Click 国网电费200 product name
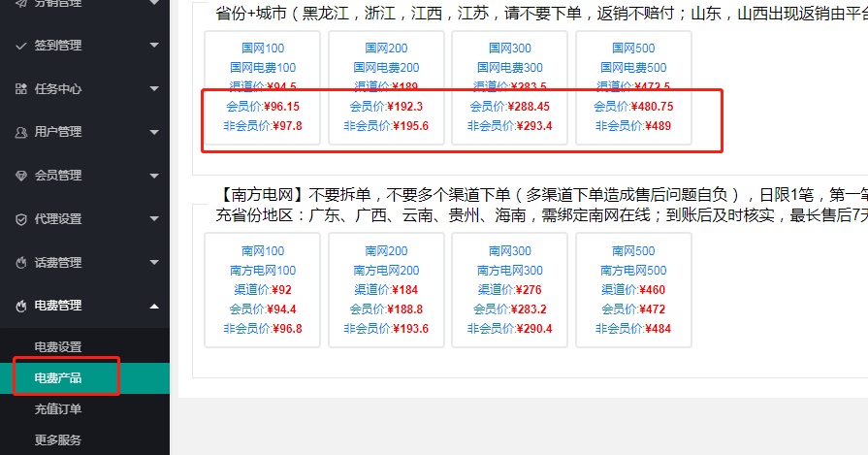 [386, 68]
